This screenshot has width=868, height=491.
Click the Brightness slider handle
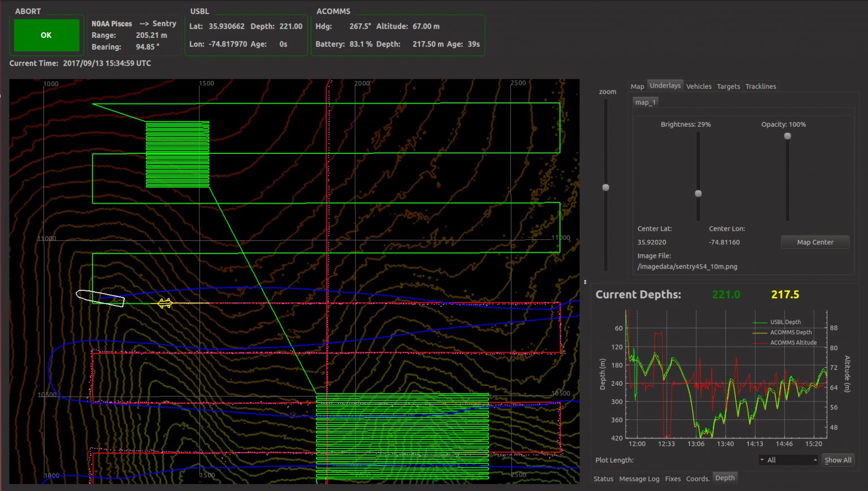(698, 193)
